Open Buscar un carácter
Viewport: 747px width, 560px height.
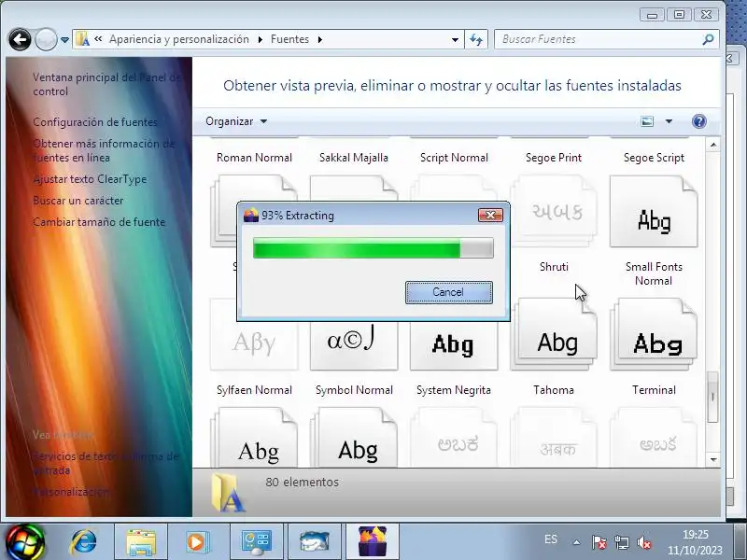pyautogui.click(x=78, y=201)
